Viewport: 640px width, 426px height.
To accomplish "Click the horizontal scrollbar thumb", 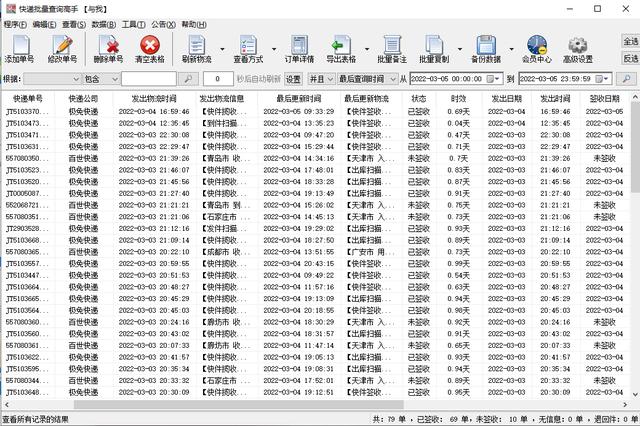I will pyautogui.click(x=238, y=404).
